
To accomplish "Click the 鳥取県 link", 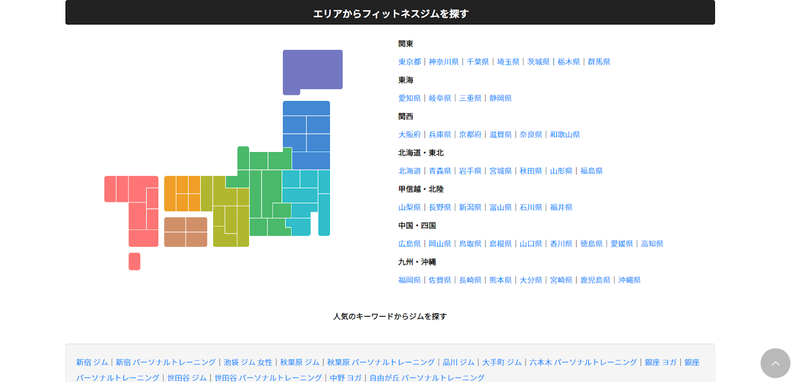I will [470, 244].
